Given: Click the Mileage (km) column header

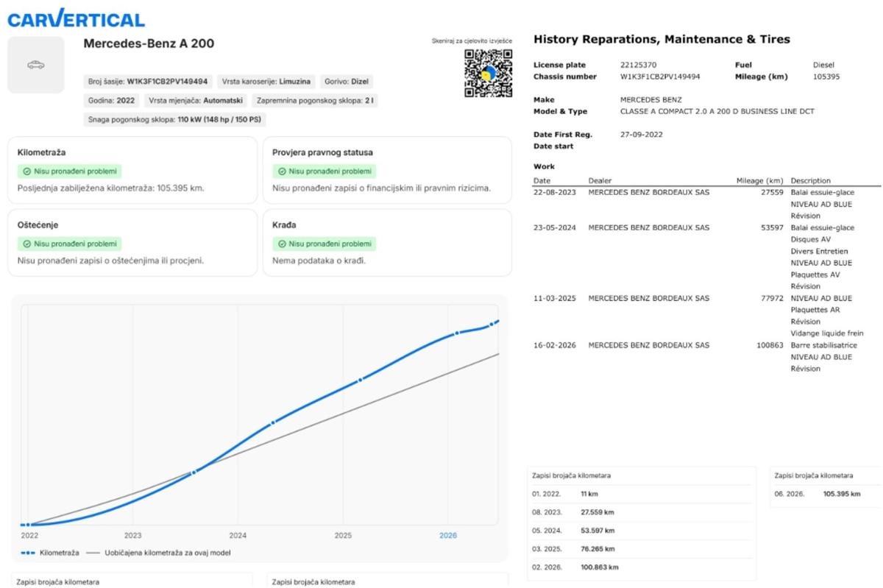Looking at the screenshot, I should pyautogui.click(x=759, y=180).
